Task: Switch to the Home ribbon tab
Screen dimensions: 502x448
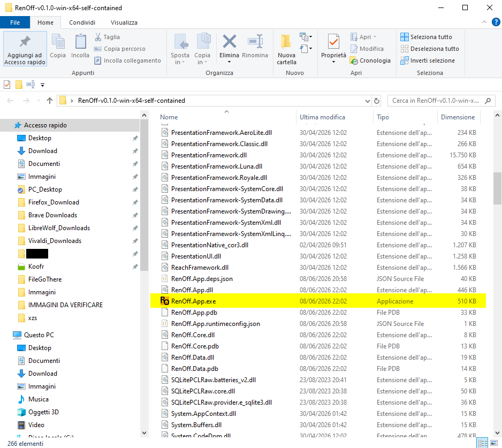Action: pos(45,22)
